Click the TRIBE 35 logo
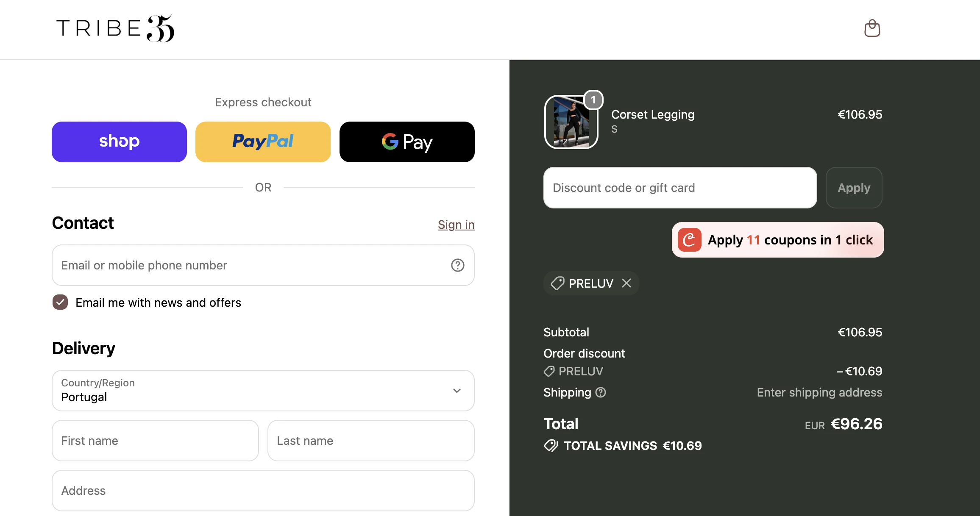 (115, 29)
